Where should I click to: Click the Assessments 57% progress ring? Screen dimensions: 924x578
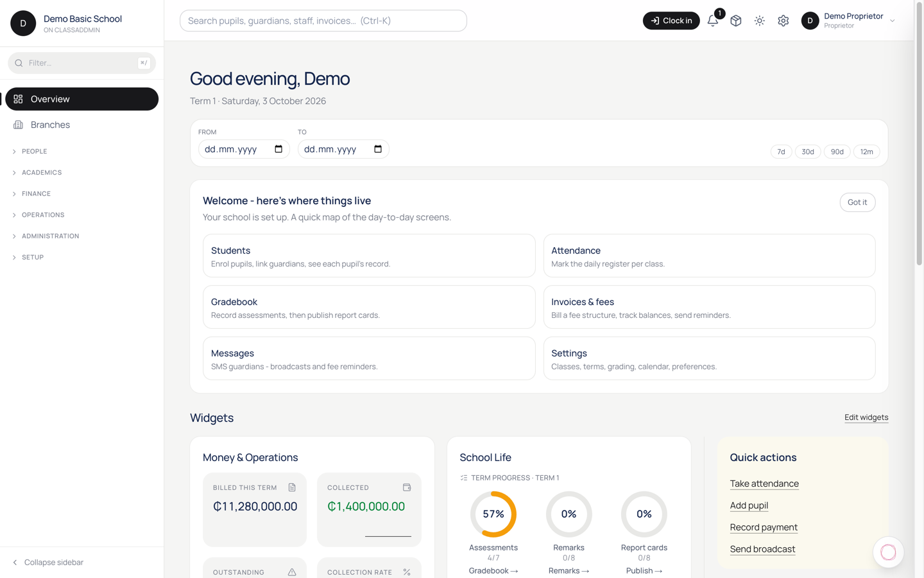coord(493,514)
